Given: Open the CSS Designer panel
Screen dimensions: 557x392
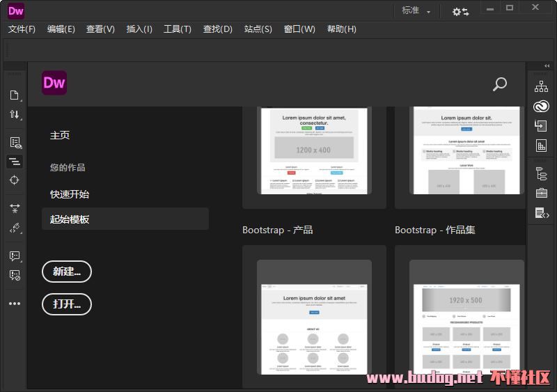Looking at the screenshot, I should [541, 146].
